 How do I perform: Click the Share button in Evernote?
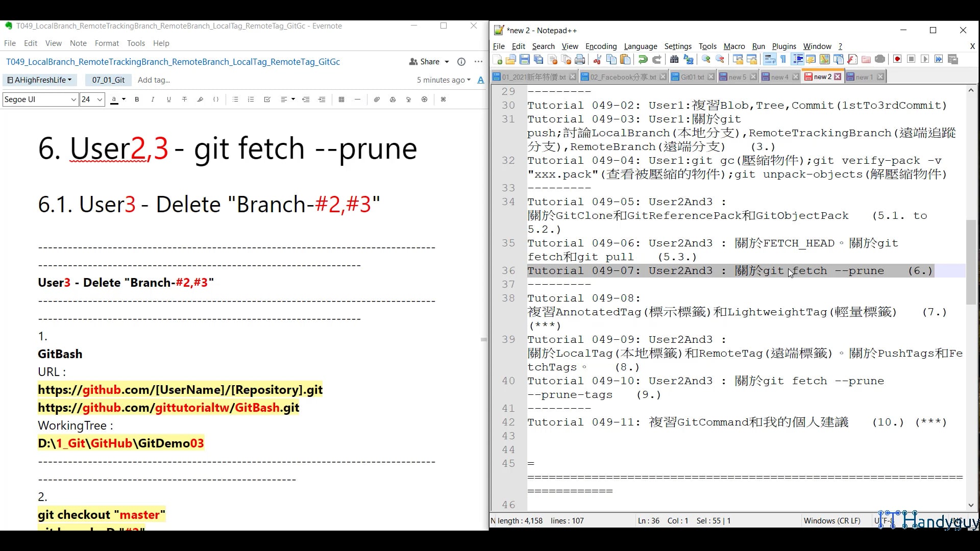coord(429,62)
